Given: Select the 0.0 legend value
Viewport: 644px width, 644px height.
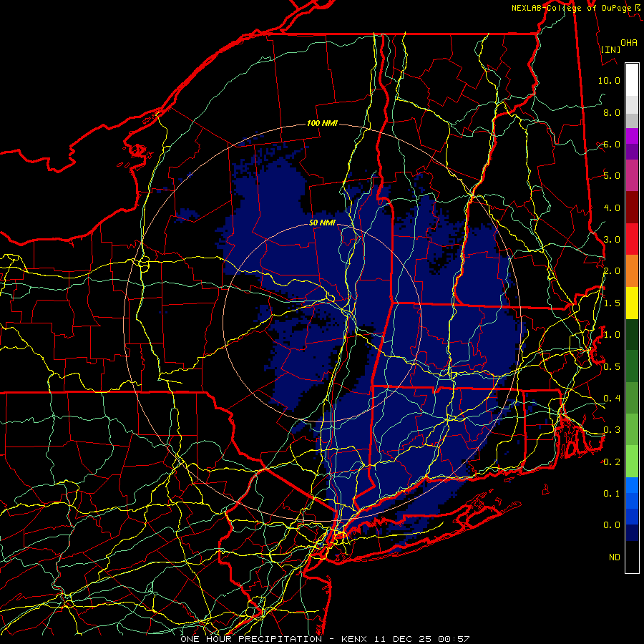Looking at the screenshot, I should [612, 525].
